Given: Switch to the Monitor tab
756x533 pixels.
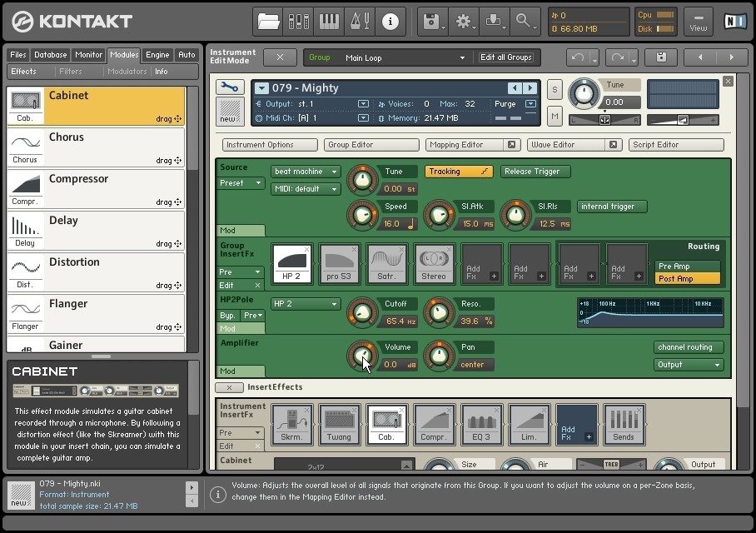Looking at the screenshot, I should point(89,55).
